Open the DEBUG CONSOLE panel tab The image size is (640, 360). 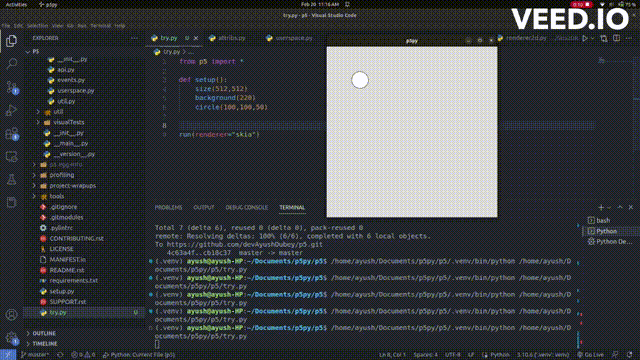(247, 207)
